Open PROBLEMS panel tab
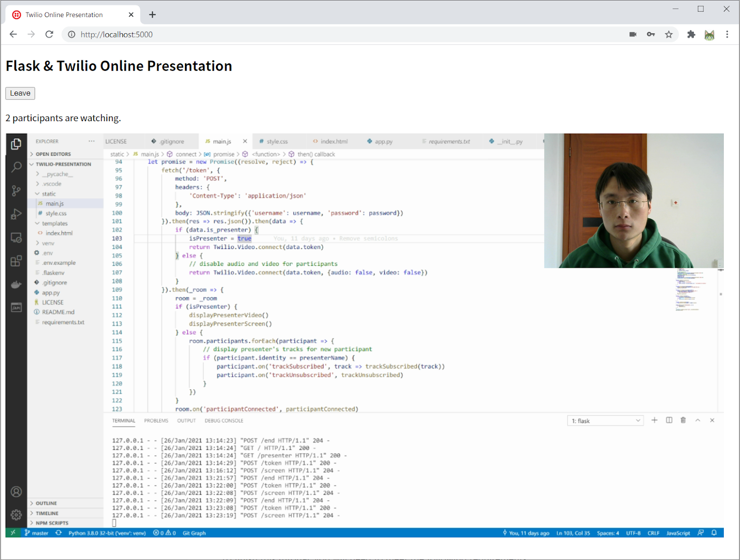740x560 pixels. pyautogui.click(x=156, y=421)
